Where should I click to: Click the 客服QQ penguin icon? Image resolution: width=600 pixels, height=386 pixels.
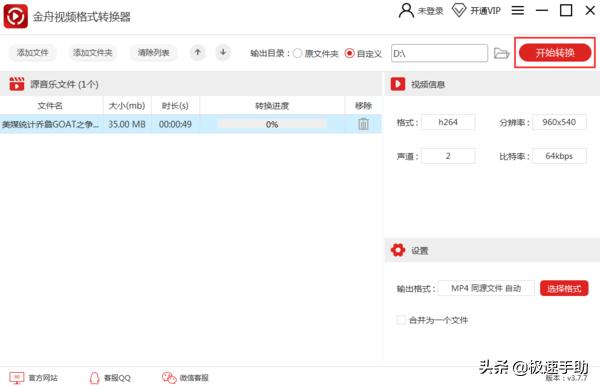(x=94, y=378)
